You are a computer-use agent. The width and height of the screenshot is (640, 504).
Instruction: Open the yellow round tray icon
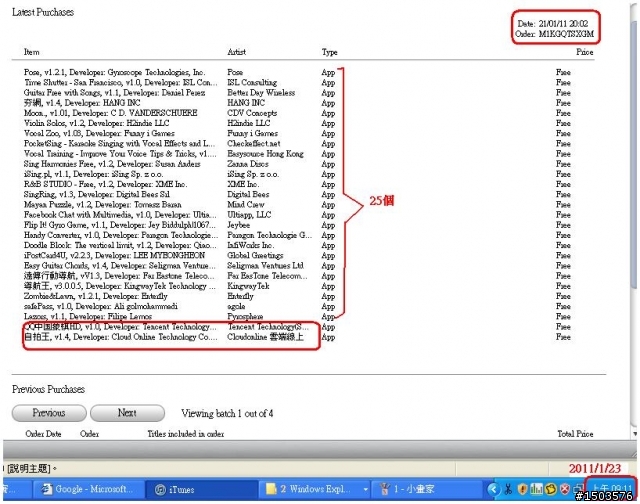[551, 489]
